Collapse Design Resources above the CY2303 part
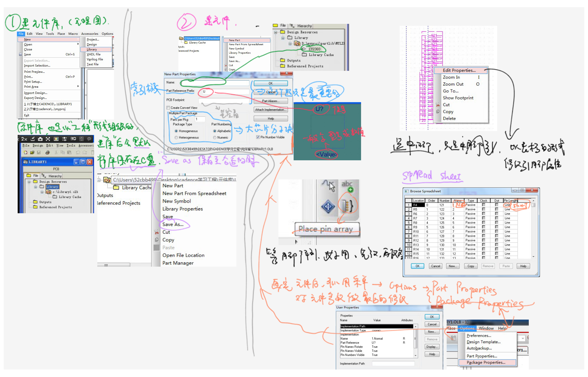Viewport: 588px width, 377px height. coord(275,32)
